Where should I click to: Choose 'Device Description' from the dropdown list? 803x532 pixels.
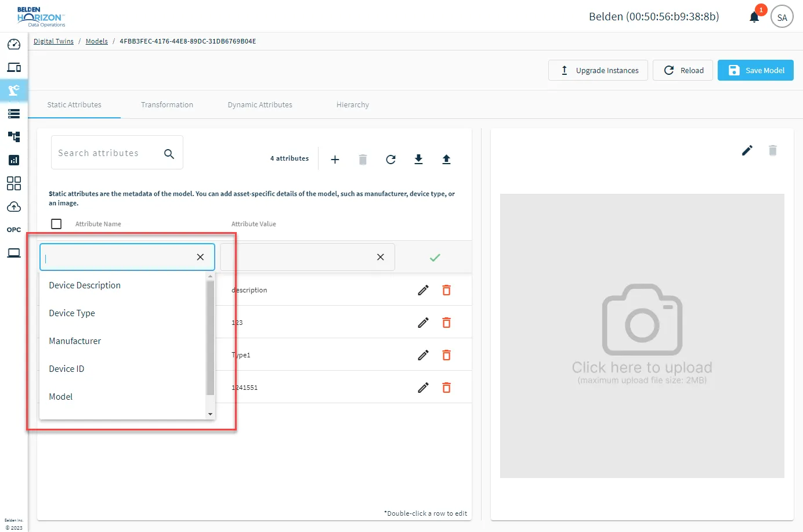point(123,285)
